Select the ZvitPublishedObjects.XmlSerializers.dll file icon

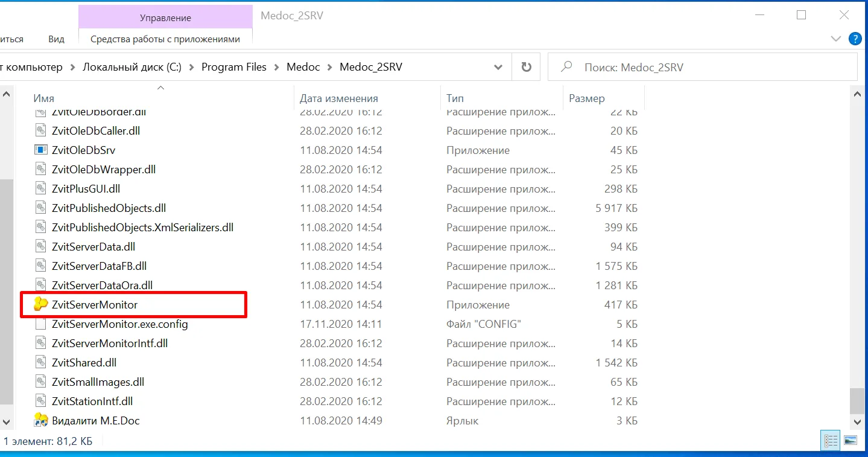click(41, 228)
